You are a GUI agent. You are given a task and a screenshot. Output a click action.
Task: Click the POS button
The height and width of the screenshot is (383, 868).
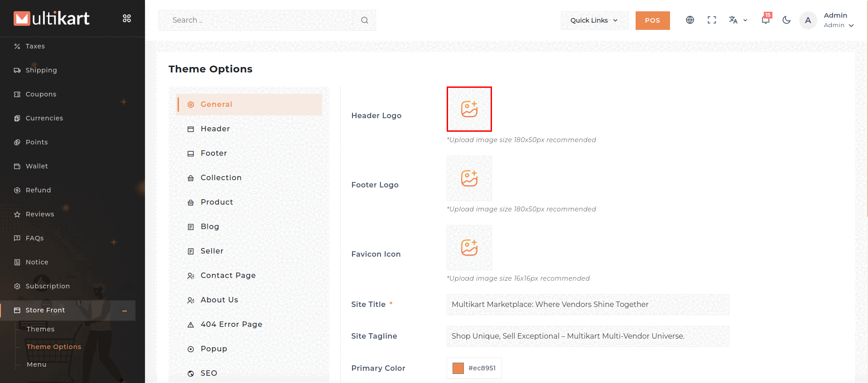(652, 20)
